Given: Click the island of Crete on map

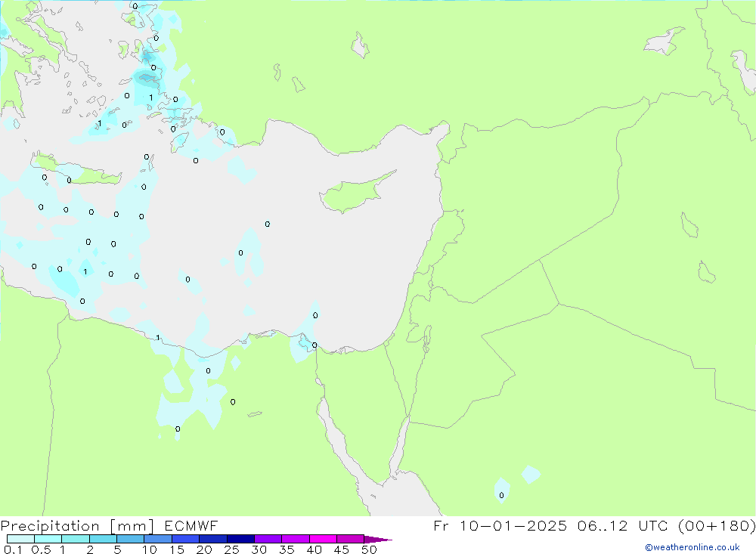Looking at the screenshot, I should coord(77,170).
